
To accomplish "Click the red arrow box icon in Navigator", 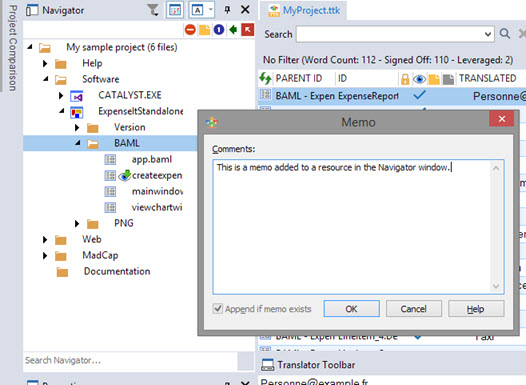I will click(248, 30).
